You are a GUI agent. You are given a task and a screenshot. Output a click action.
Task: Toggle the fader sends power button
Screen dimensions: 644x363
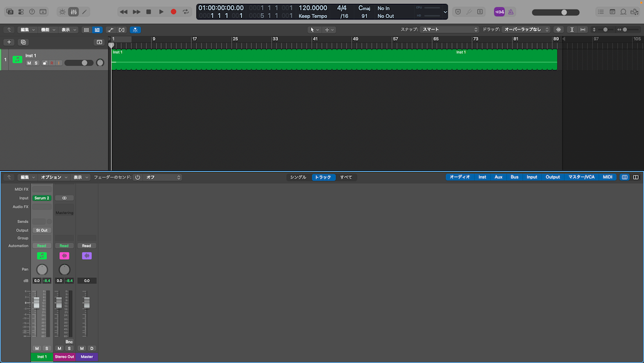point(137,177)
